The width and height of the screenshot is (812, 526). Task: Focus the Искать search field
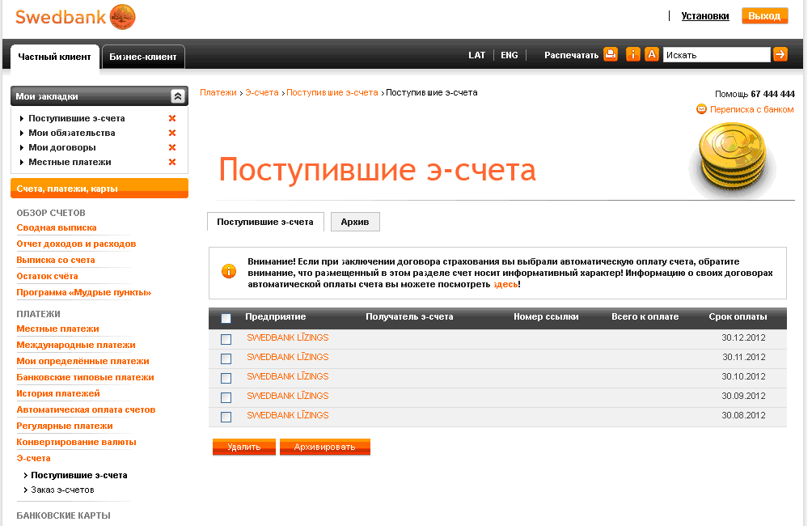pyautogui.click(x=717, y=55)
